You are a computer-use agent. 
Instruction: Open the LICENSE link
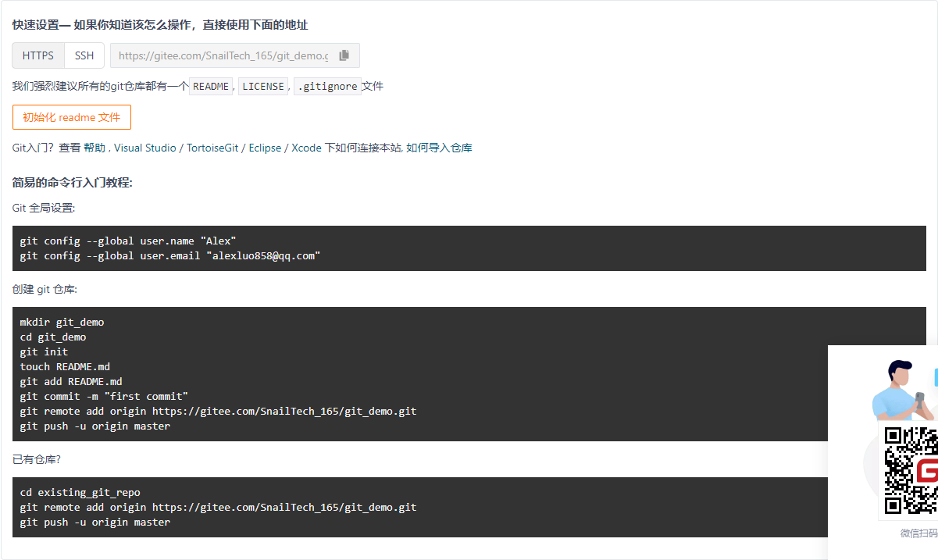[x=263, y=87]
